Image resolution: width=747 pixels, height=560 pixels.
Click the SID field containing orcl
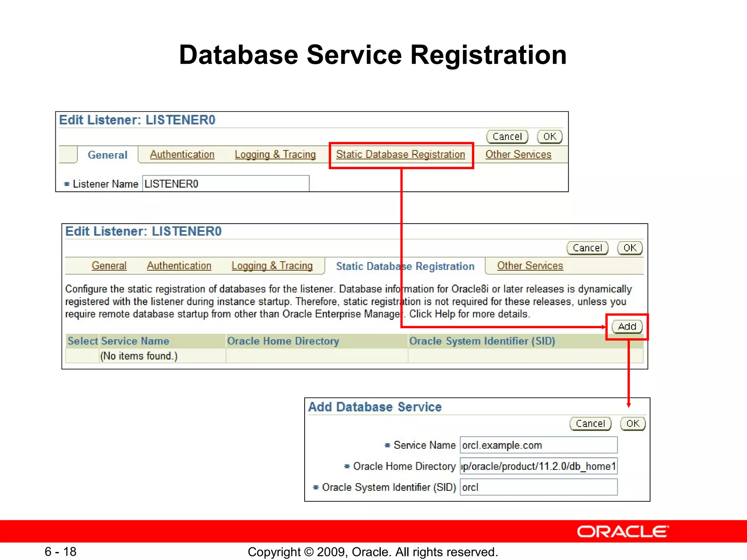pyautogui.click(x=539, y=487)
